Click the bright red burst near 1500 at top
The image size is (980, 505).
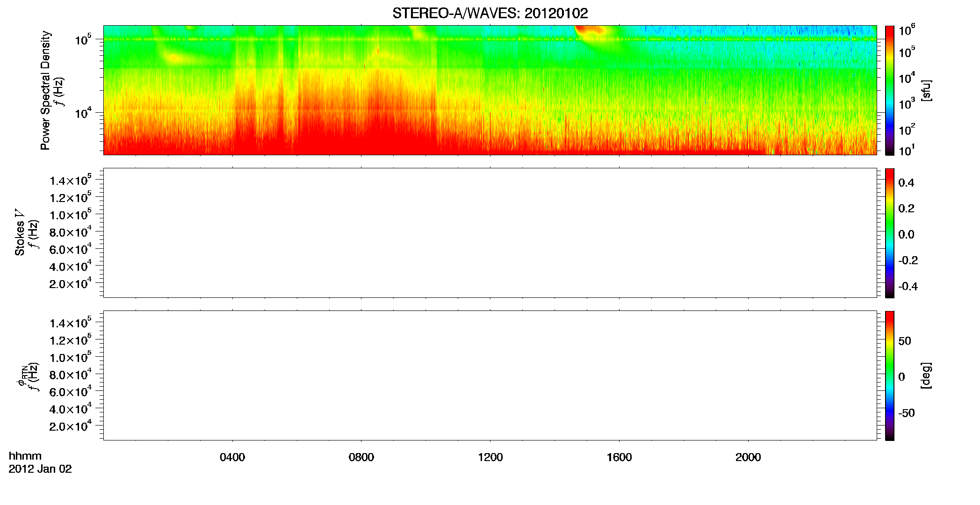pyautogui.click(x=590, y=31)
